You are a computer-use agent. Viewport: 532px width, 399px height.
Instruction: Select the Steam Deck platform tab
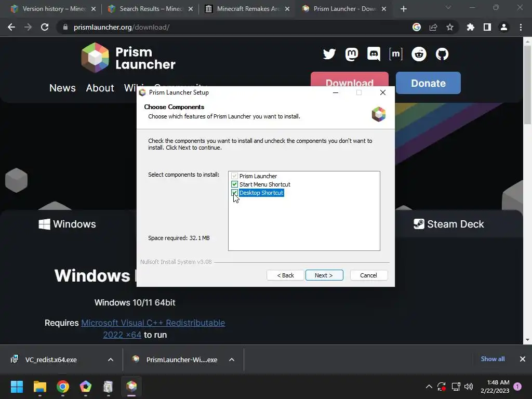448,224
